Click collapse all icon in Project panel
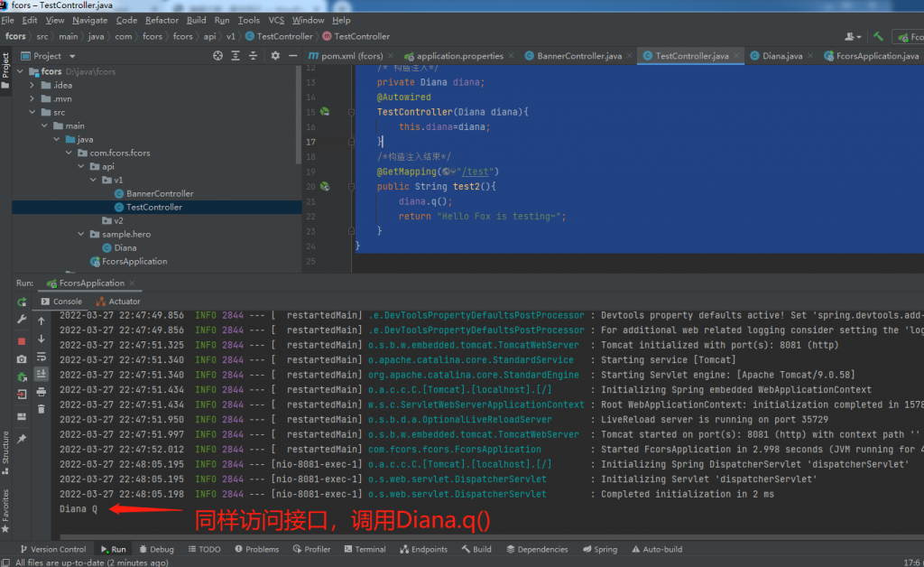924x567 pixels. pyautogui.click(x=254, y=56)
